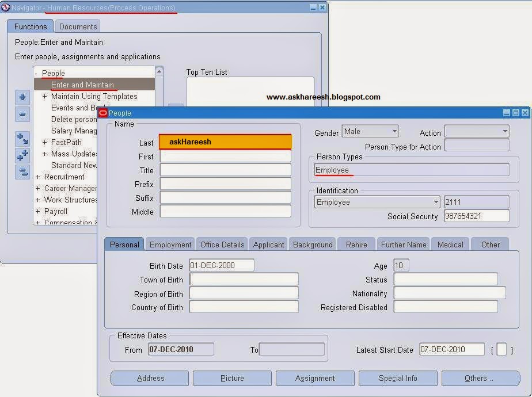Close the Navigator window
This screenshot has width=532, height=397.
coord(322,7)
